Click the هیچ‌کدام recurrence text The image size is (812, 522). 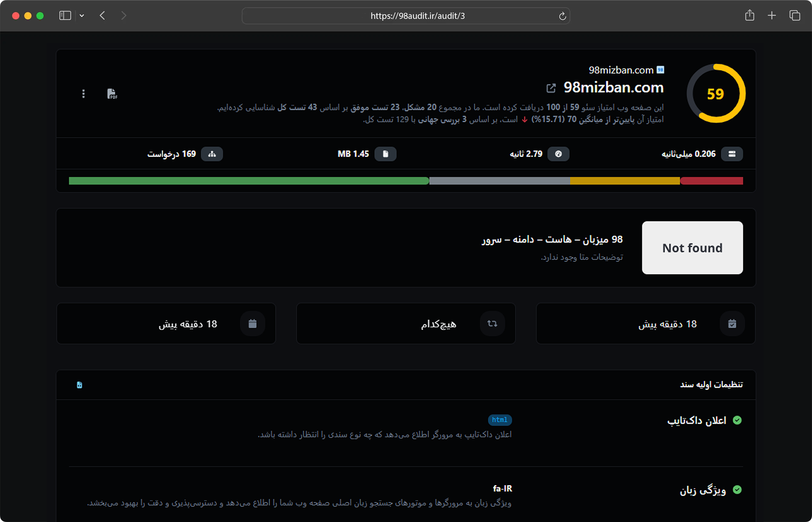pos(438,324)
